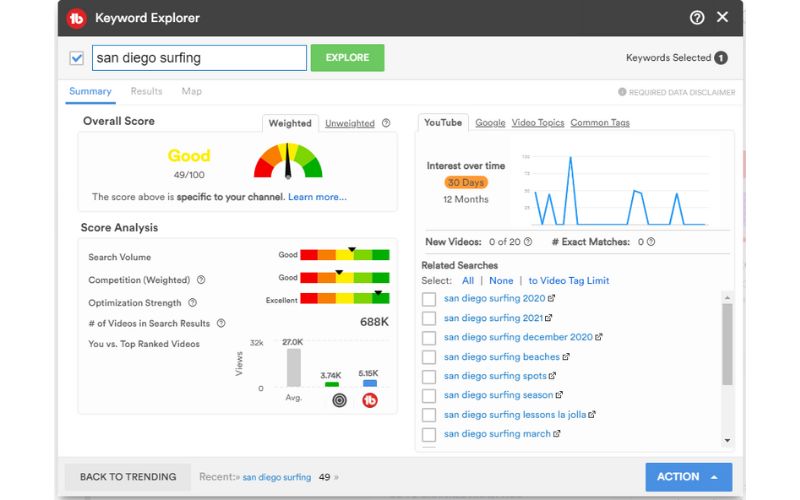Click BACK TO TRENDING button
Screen dimensions: 800x500
[x=128, y=477]
